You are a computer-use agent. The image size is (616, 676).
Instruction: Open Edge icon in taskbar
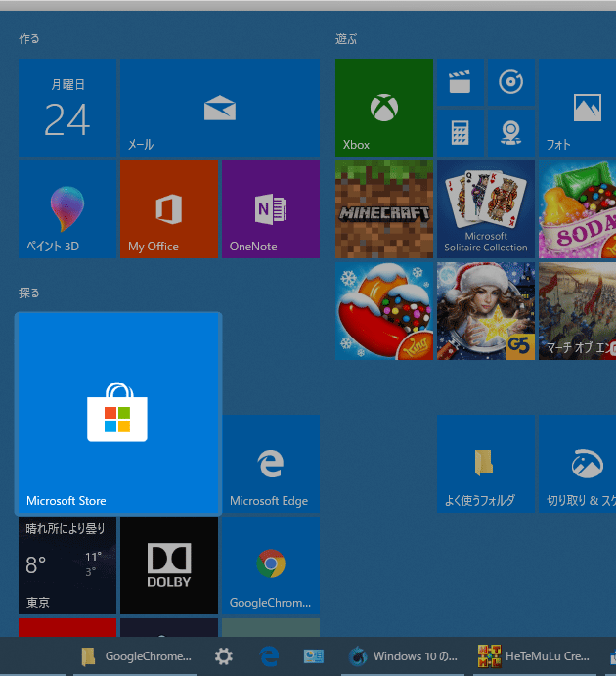tap(269, 656)
